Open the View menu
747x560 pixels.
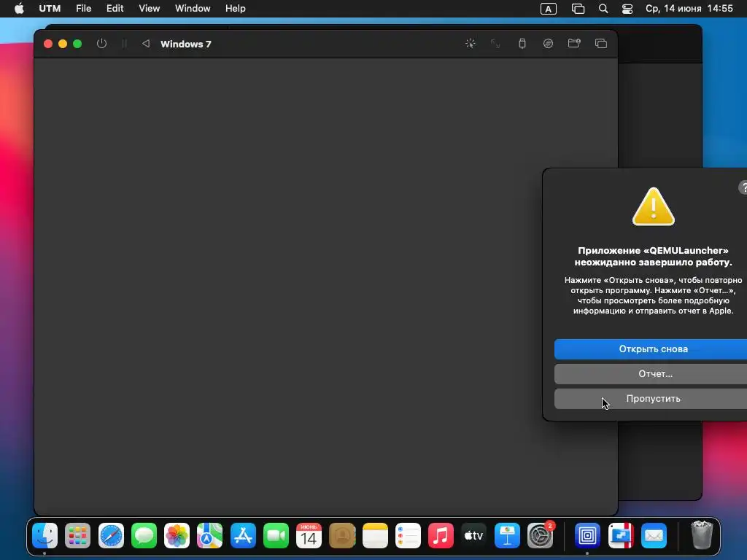[149, 9]
